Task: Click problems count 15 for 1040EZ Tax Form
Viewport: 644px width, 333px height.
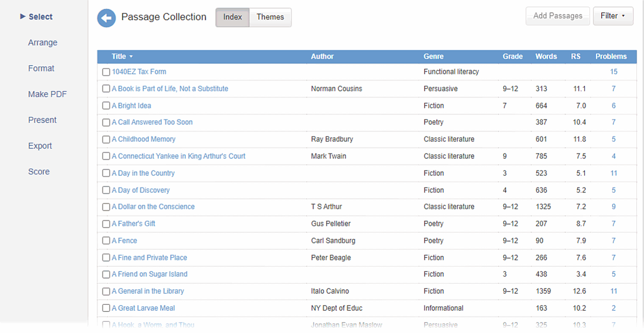Action: (614, 72)
